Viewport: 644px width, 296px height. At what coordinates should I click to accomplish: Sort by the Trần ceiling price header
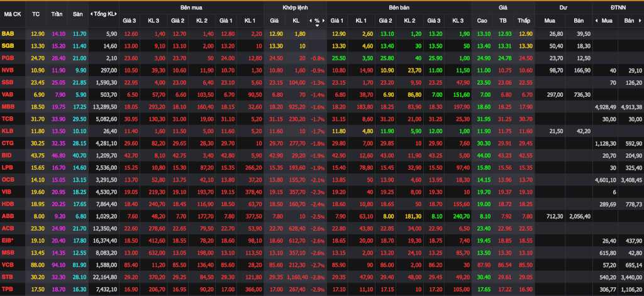coord(57,14)
